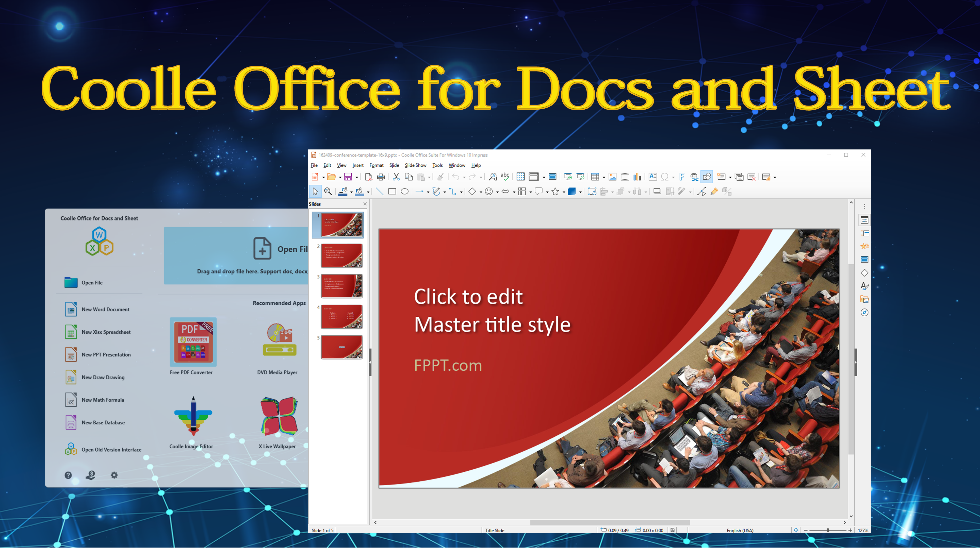The image size is (980, 548).
Task: Toggle Show Draw Functions button
Action: [707, 177]
